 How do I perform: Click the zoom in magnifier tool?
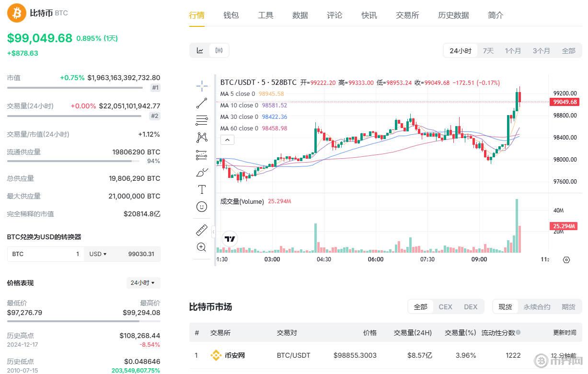[202, 247]
